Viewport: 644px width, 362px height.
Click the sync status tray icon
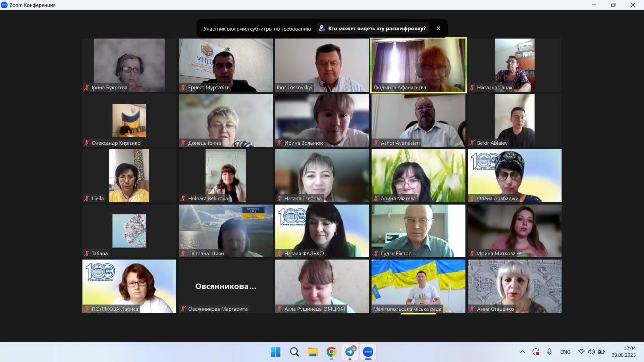pos(536,352)
